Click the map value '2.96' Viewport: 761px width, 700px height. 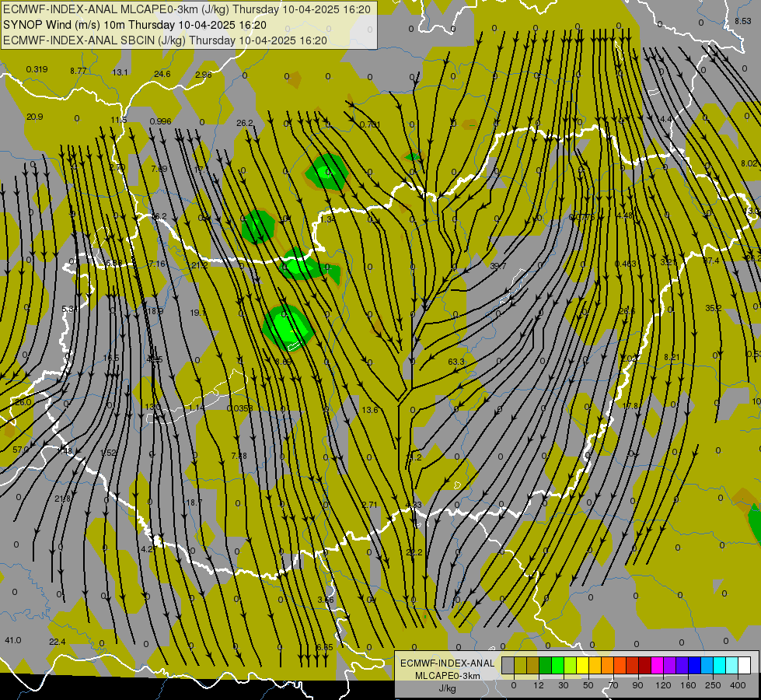204,75
